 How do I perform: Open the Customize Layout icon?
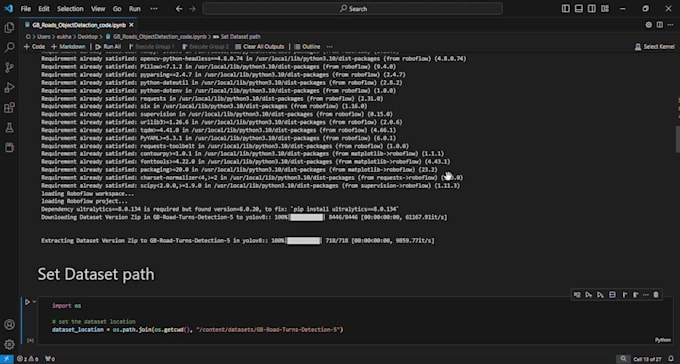tap(605, 9)
